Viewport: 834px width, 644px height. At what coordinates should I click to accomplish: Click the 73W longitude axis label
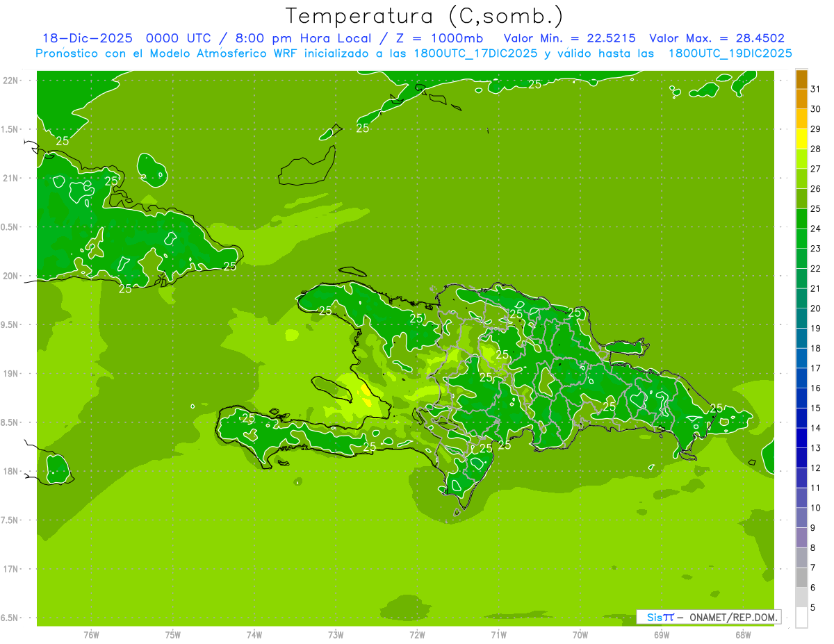pyautogui.click(x=336, y=635)
